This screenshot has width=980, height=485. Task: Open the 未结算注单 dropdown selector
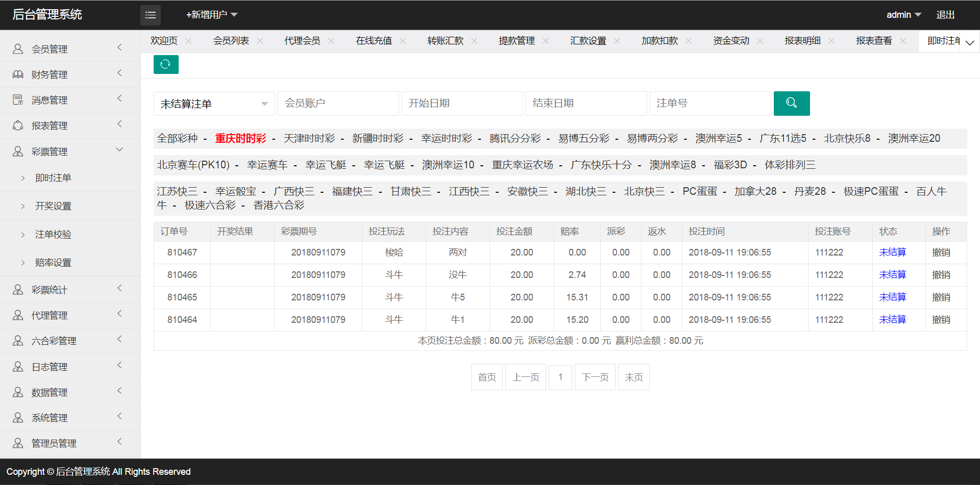(x=214, y=104)
